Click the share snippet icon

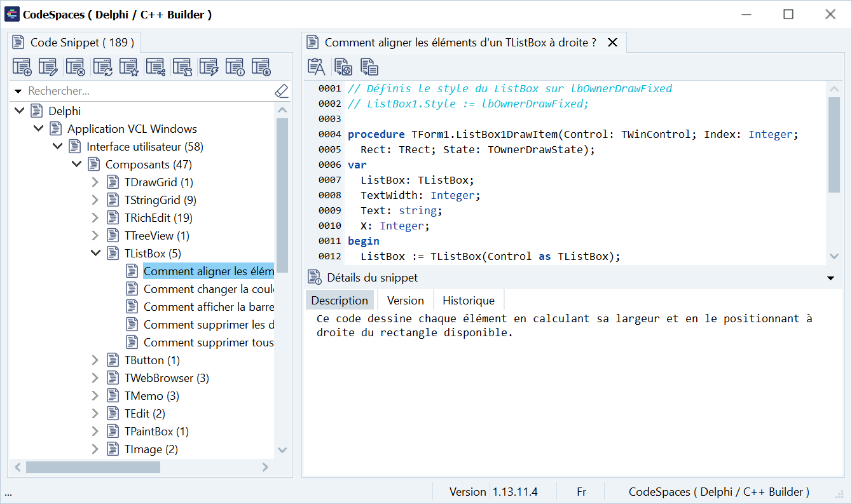[x=155, y=67]
